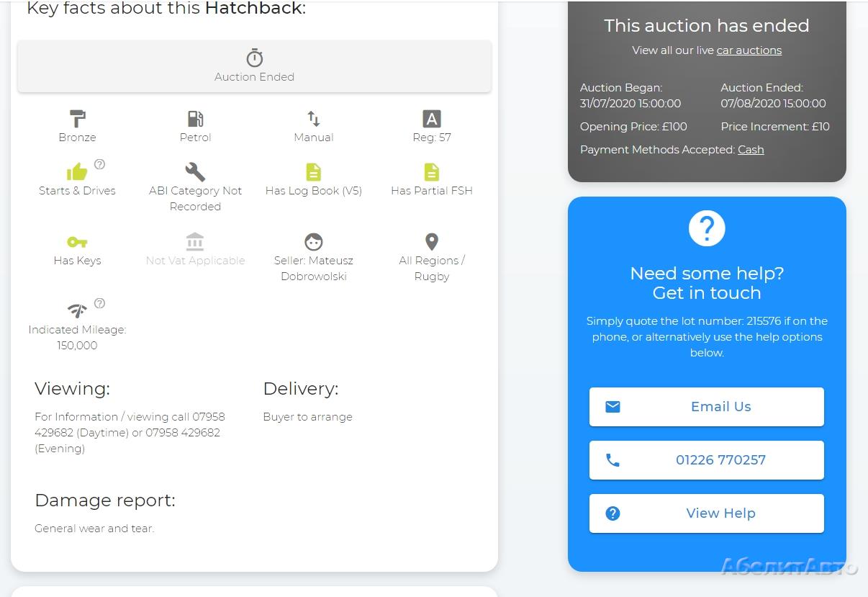Click the Petrol fuel pump icon
This screenshot has width=868, height=597.
coord(195,118)
